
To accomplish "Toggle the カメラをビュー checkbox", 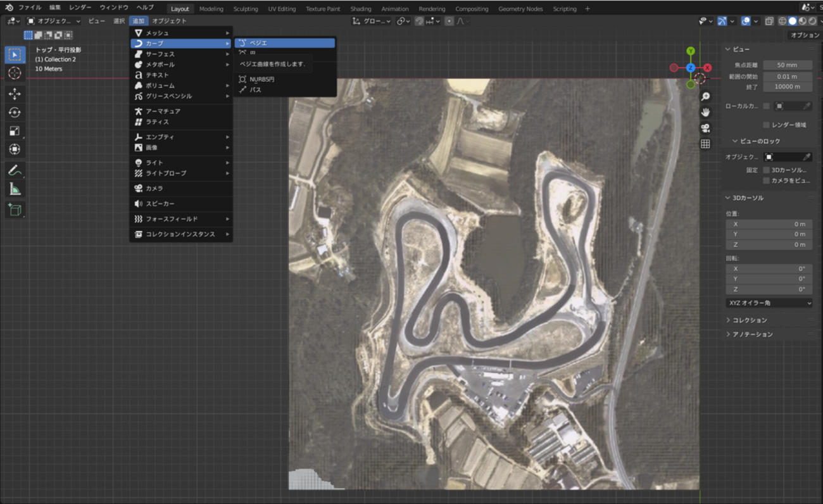I will (767, 180).
